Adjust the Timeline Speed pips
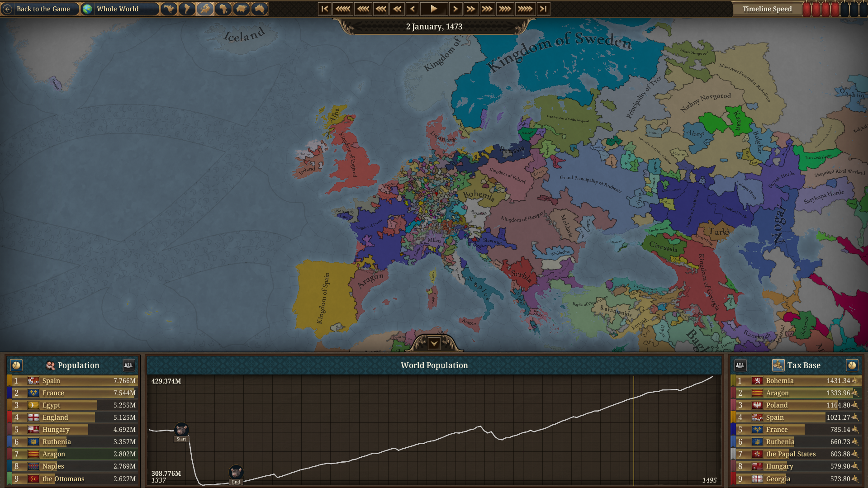The image size is (868, 488). 835,9
